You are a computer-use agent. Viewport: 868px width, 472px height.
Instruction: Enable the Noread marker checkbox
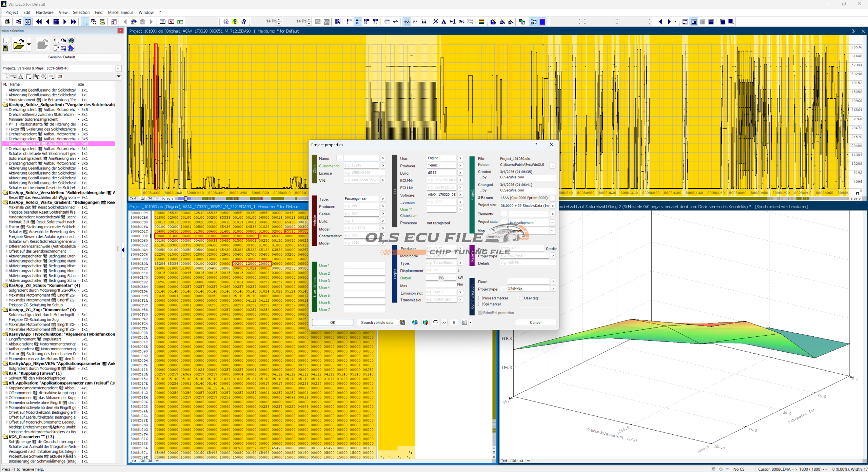(480, 298)
